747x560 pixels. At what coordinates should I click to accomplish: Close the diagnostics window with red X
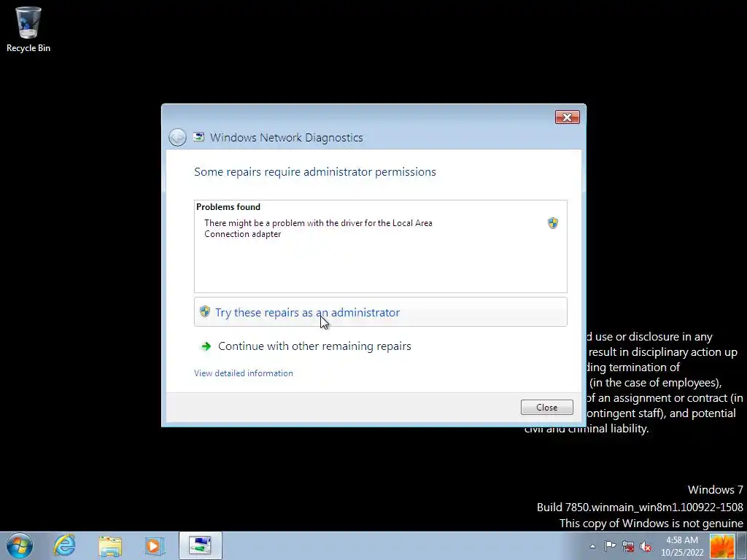(x=567, y=117)
